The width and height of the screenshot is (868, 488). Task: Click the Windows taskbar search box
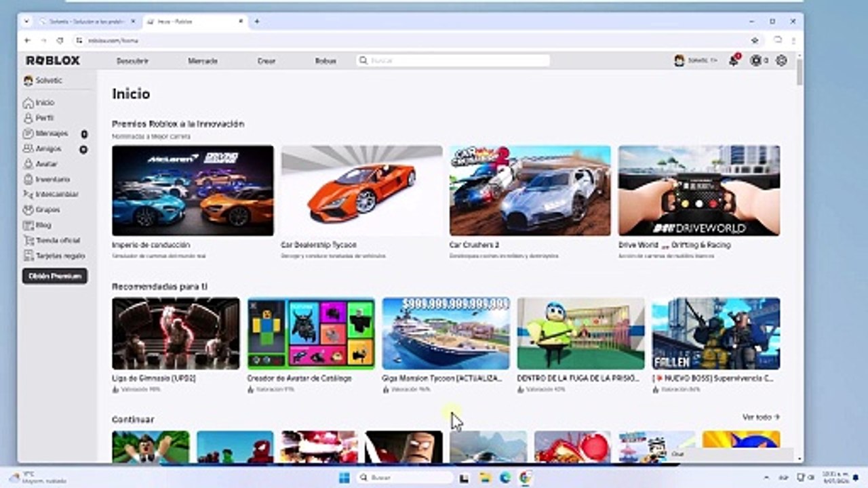(404, 478)
